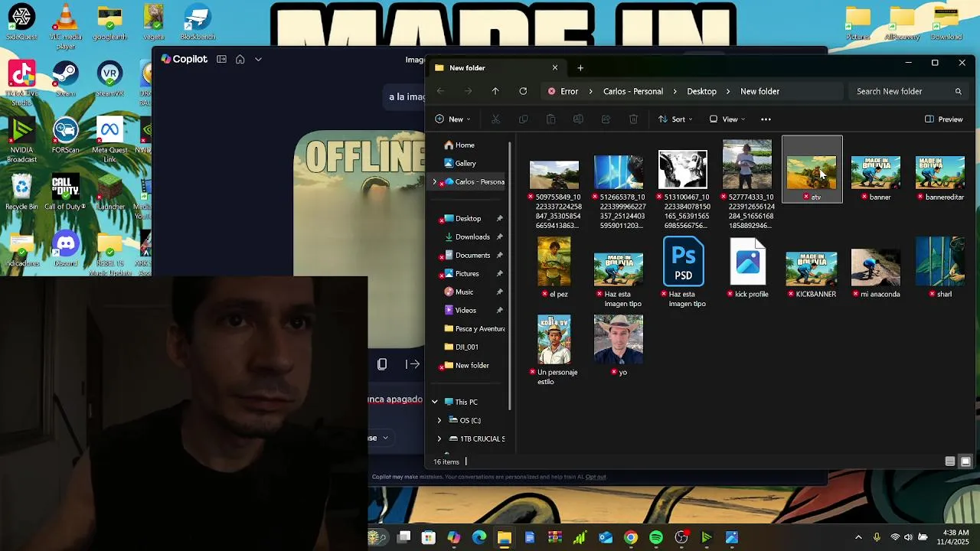Select the Haz esta imagen tipo PSD file
980x551 pixels.
tap(684, 272)
